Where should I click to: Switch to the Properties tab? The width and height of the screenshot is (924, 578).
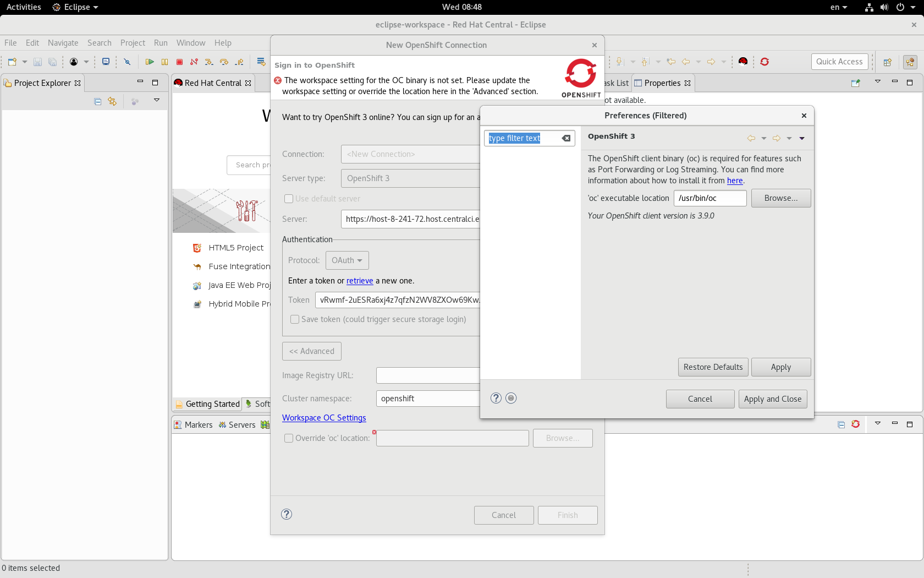tap(662, 83)
